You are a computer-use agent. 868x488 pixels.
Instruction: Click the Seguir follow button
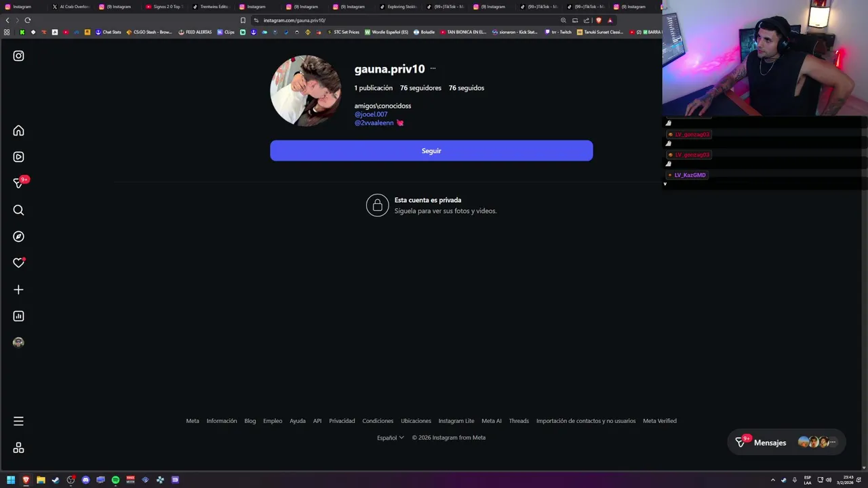pyautogui.click(x=431, y=151)
